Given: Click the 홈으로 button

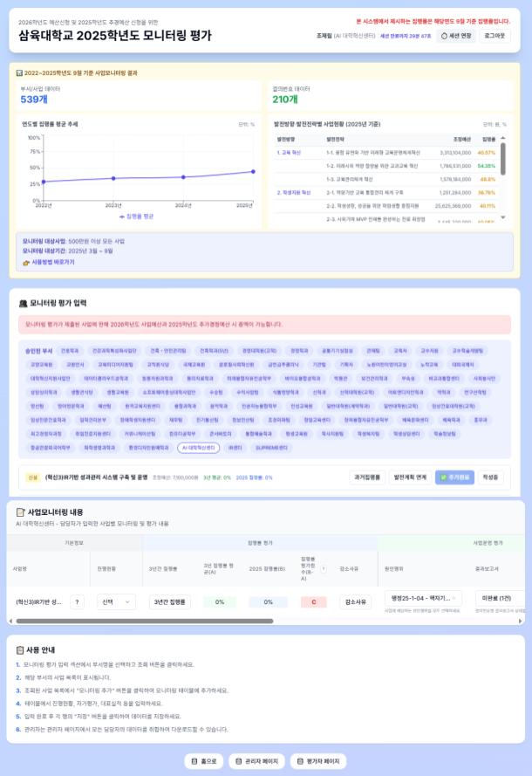Looking at the screenshot, I should (x=204, y=761).
